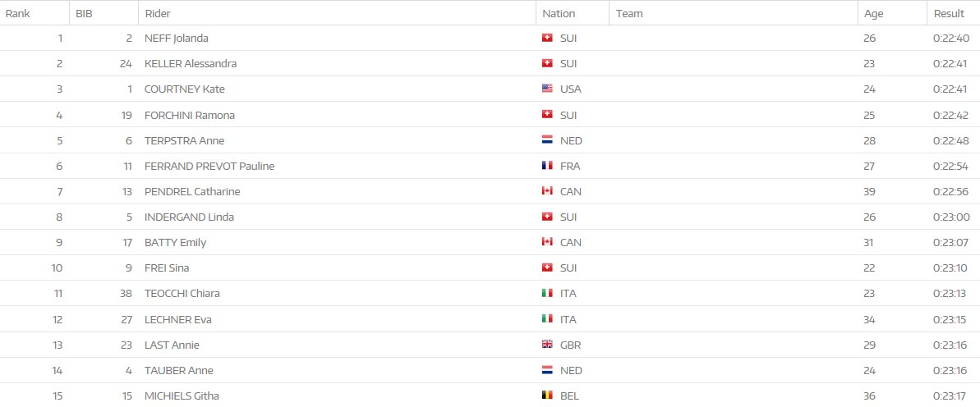Screen dimensions: 980x407
Task: Click the Canadian flag for PENDREL Catharine
Action: [547, 191]
